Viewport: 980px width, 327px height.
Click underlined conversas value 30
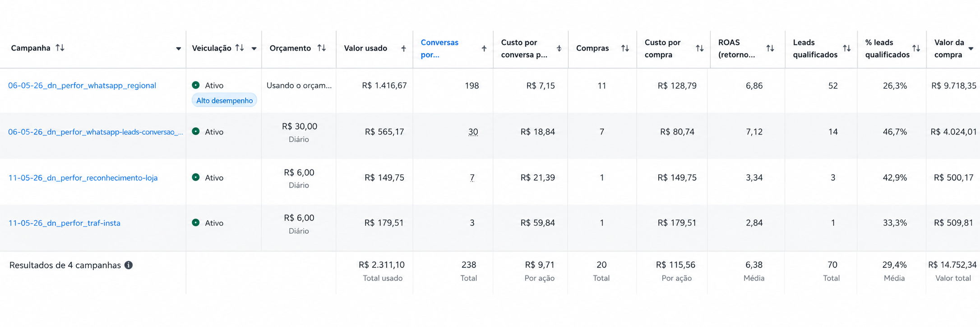point(473,132)
